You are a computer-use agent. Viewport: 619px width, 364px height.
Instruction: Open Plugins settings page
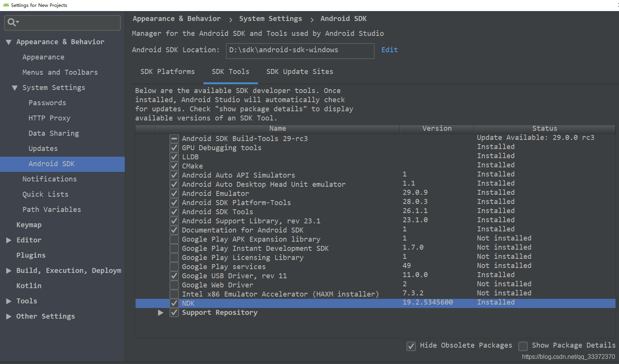pos(31,255)
